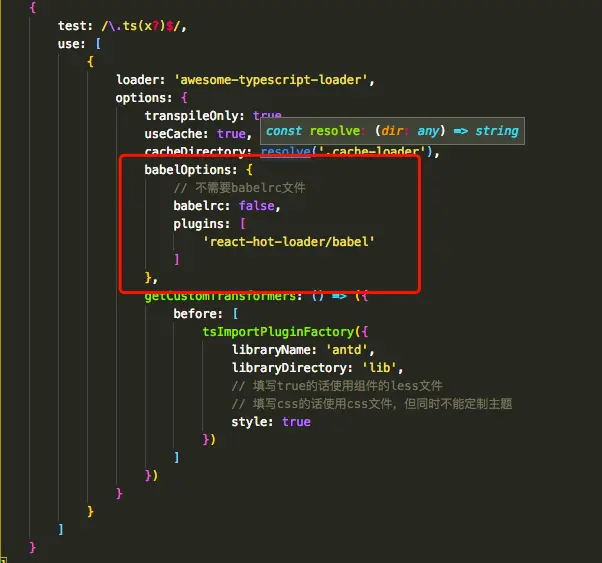Click the 'style:' key

tap(252, 422)
